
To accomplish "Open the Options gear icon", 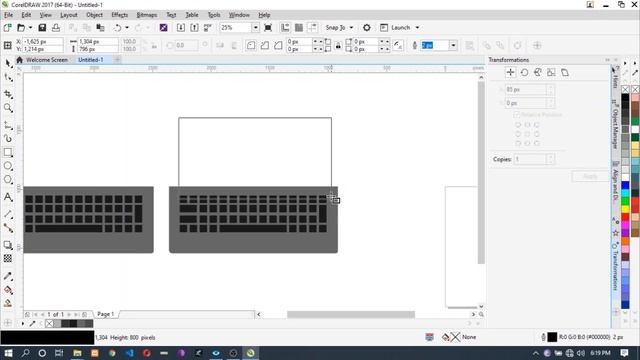I will [367, 27].
